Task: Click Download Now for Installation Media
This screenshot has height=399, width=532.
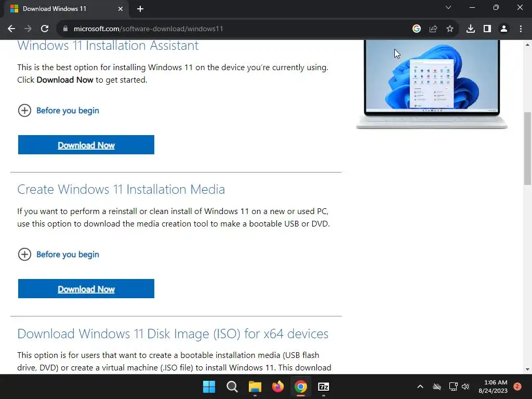Action: click(86, 289)
